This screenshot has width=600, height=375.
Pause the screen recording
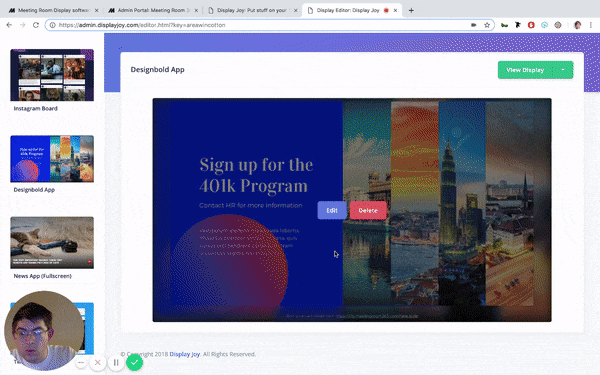pyautogui.click(x=116, y=362)
